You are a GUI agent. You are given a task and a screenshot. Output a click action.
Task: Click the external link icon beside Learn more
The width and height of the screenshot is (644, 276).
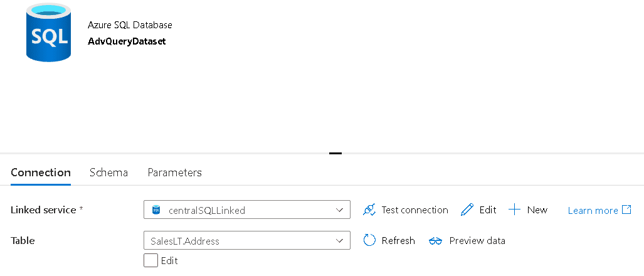626,210
